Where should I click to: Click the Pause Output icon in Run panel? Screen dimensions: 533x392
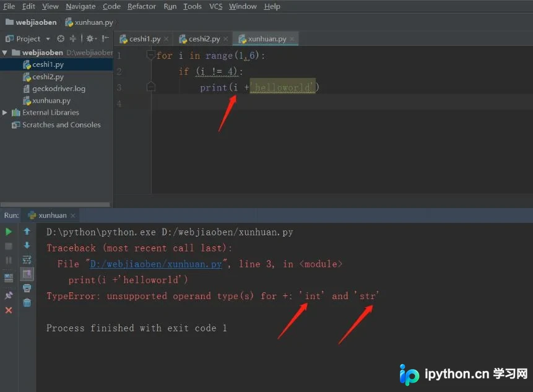9,261
